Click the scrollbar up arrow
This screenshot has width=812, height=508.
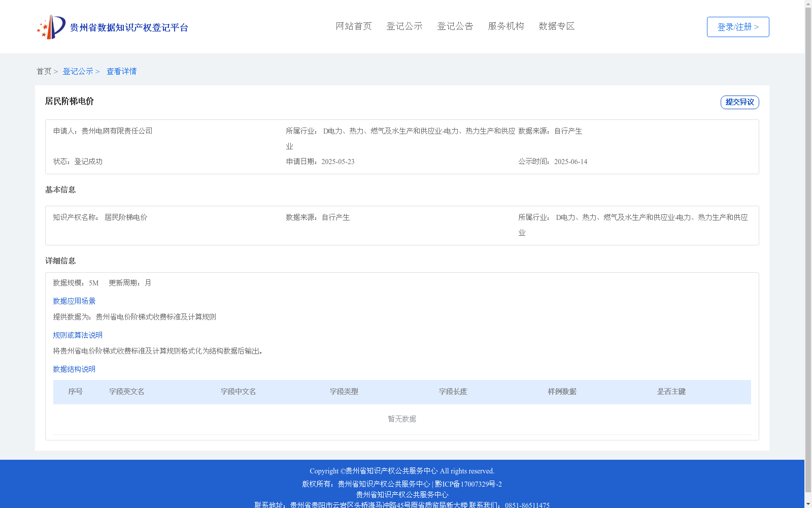(808, 4)
